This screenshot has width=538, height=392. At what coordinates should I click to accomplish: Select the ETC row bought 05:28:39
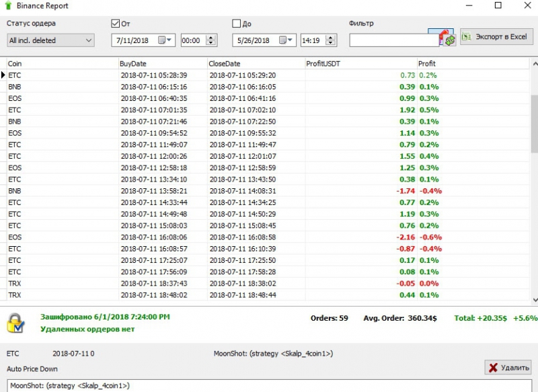coord(268,75)
